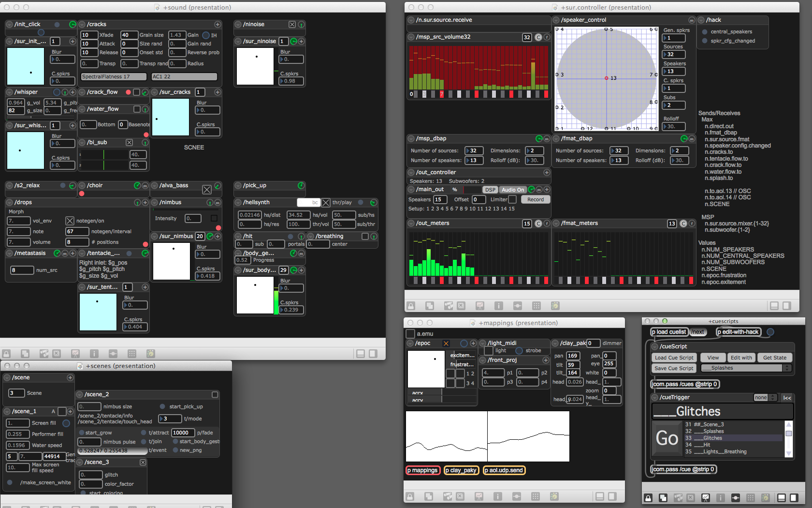This screenshot has height=508, width=812.
Task: Click the green gain knob on /msp_dbap
Action: click(539, 139)
